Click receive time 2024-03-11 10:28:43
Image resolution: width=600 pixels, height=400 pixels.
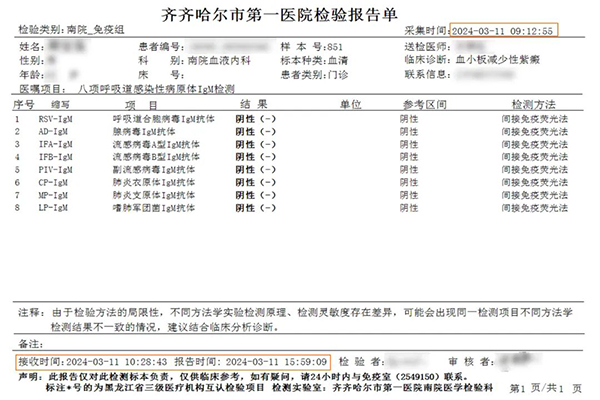[x=117, y=362]
